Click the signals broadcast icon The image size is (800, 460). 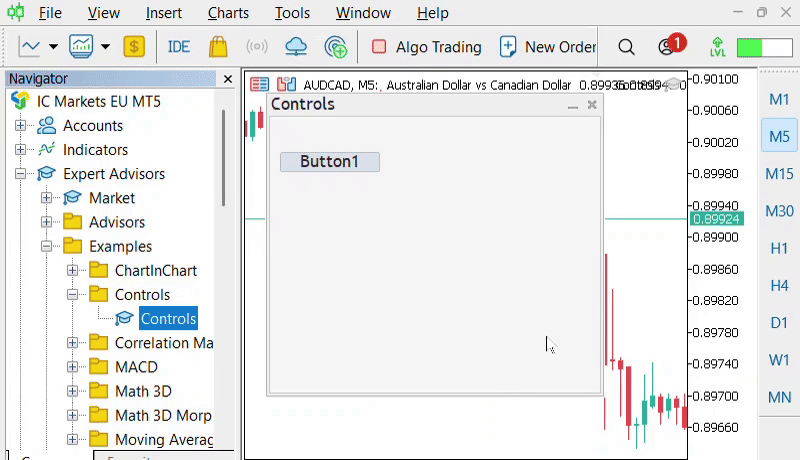(257, 47)
